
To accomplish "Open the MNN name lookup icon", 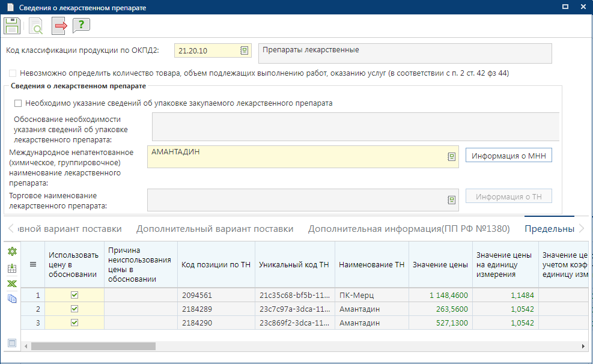I will 452,157.
